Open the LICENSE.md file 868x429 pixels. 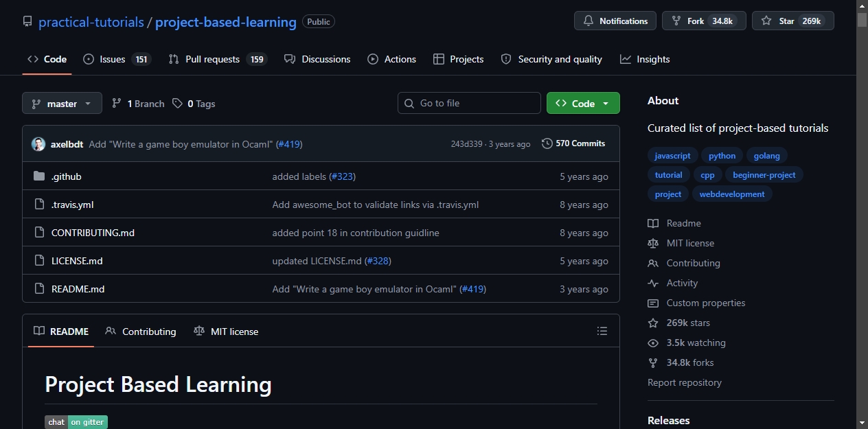coord(77,261)
